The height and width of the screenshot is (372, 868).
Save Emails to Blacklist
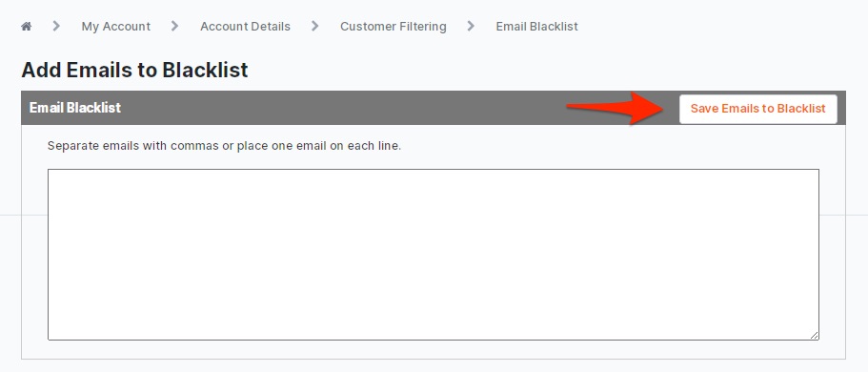coord(757,109)
